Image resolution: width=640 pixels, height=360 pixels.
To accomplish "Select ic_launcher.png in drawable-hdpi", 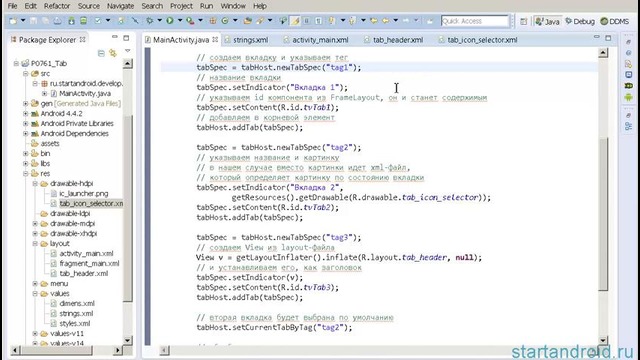I will [x=84, y=193].
